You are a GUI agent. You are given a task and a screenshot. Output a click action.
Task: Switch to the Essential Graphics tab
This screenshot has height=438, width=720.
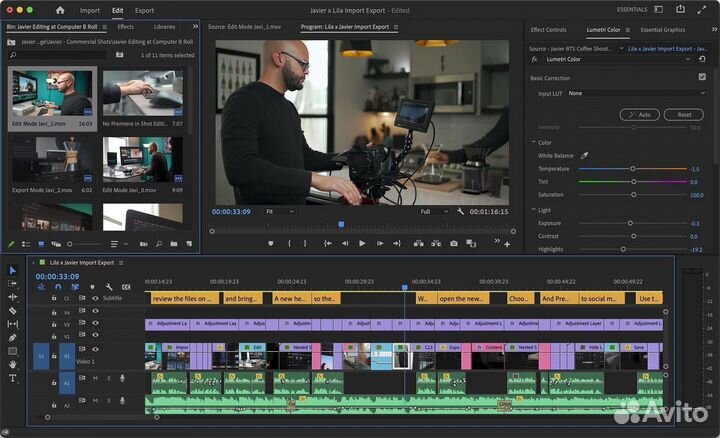(662, 29)
